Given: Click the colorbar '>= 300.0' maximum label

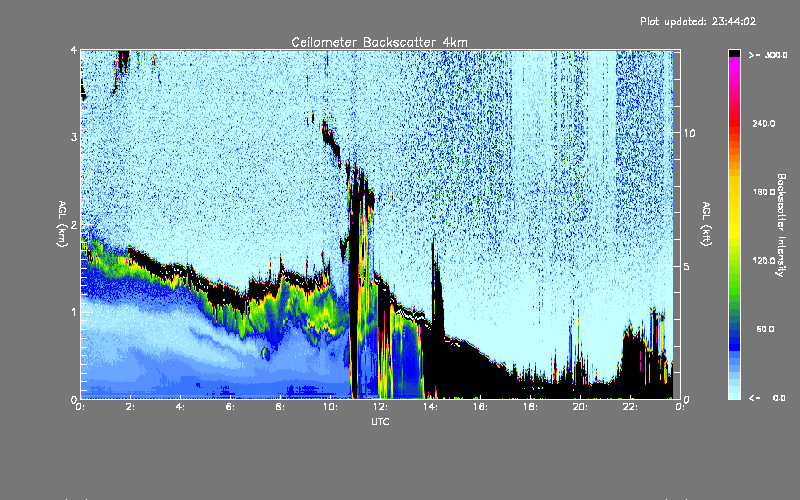Looking at the screenshot, I should tap(768, 55).
